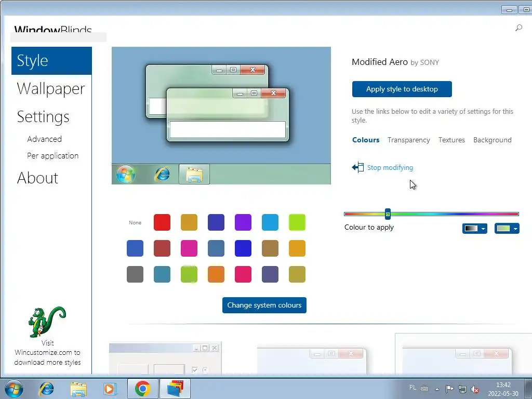Click the Modified Aero style preview
Image resolution: width=532 pixels, height=399 pixels.
[221, 116]
